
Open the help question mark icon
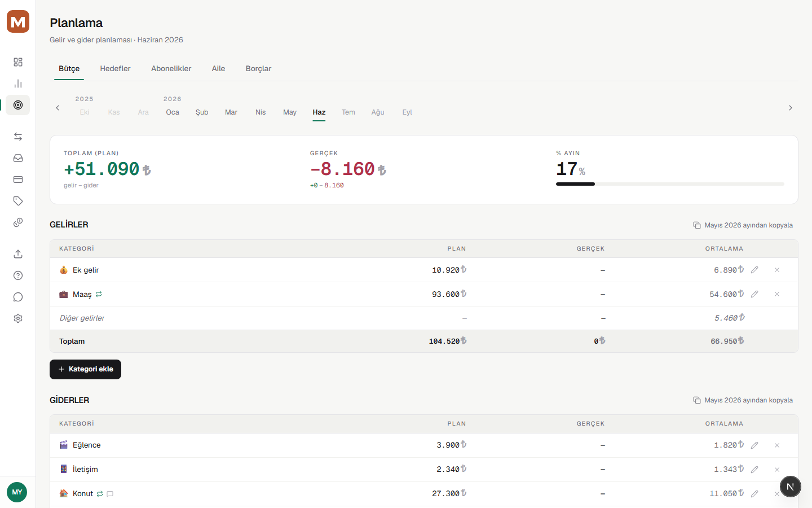[x=18, y=275]
